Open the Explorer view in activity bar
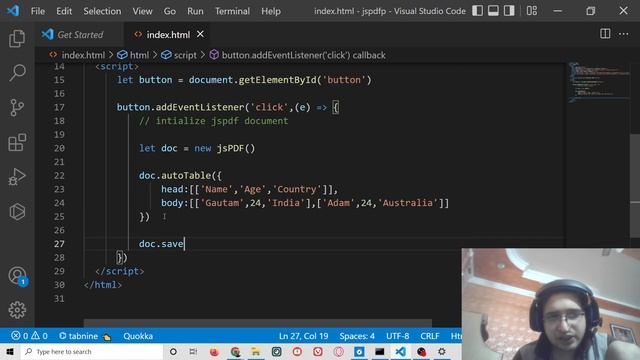 pos(17,38)
